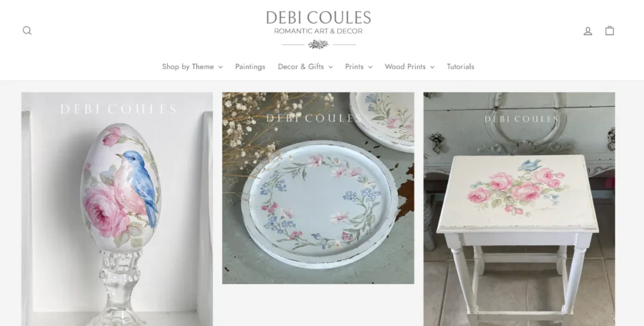Viewport: 644px width, 326px height.
Task: Open the search magnifier icon
Action: point(27,30)
